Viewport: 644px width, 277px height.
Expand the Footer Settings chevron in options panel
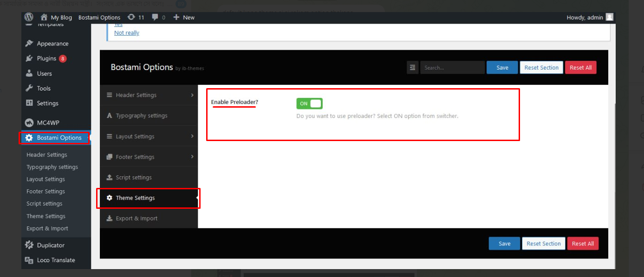192,157
